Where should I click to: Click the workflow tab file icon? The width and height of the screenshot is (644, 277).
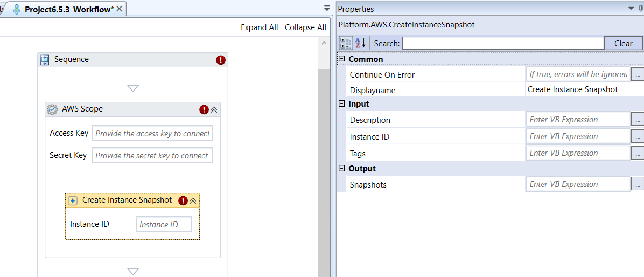point(17,9)
